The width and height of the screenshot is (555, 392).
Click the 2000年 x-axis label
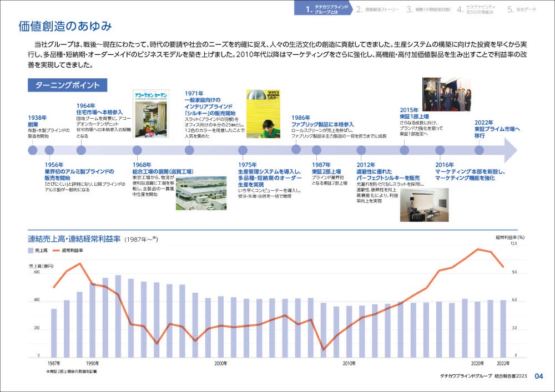(221, 363)
